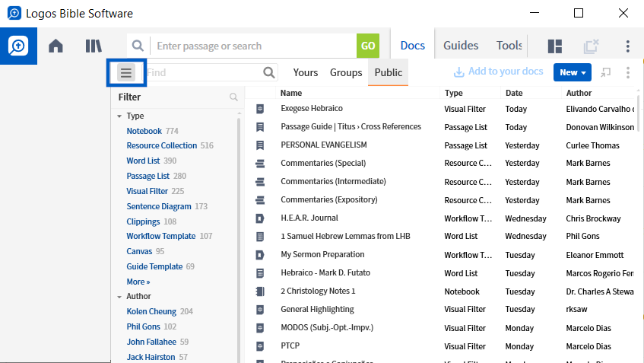Click H.E.A.R. Journal workflow icon
644x363 pixels.
[x=260, y=218]
